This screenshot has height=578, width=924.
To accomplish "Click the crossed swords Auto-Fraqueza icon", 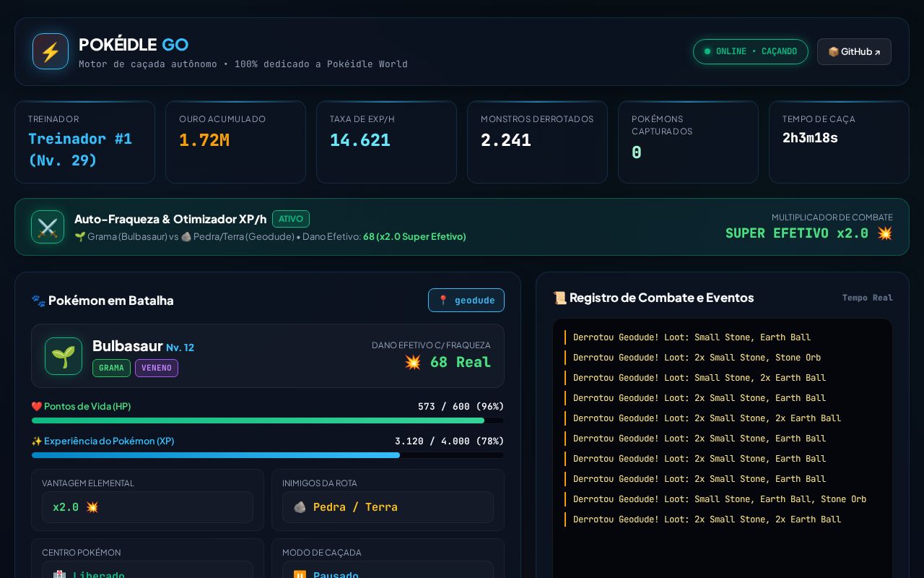I will point(48,227).
